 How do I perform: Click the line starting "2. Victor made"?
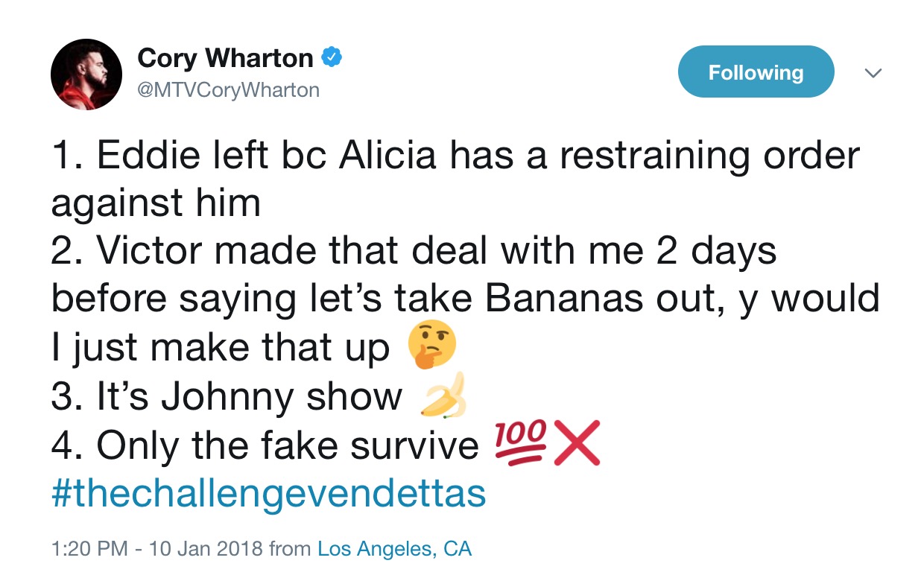click(x=414, y=251)
